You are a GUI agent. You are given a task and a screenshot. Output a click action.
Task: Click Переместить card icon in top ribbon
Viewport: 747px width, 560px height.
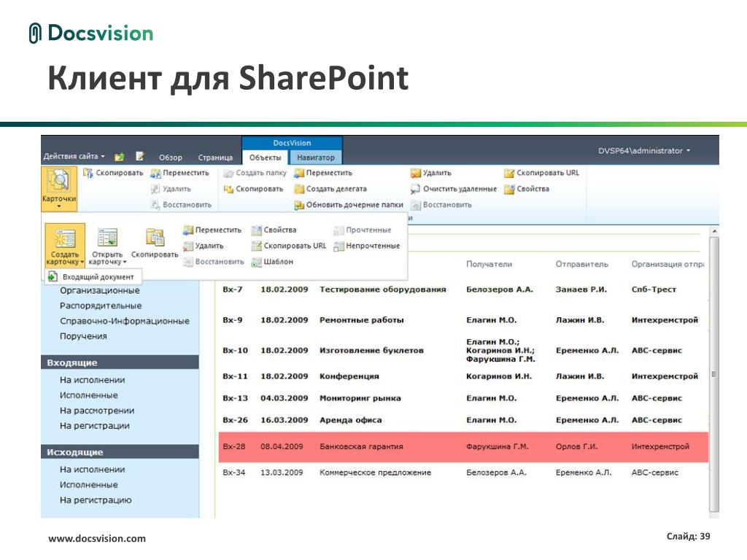click(155, 173)
